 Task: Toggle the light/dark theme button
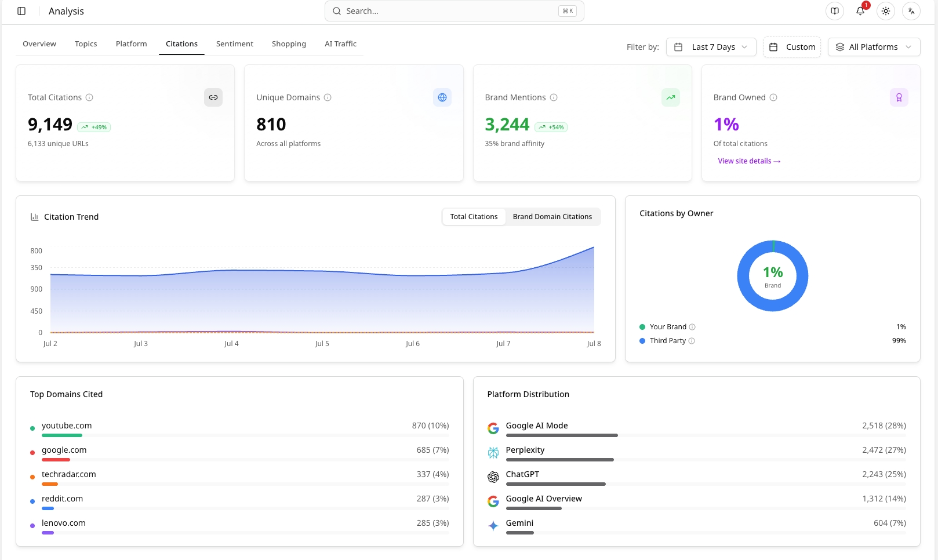tap(886, 11)
